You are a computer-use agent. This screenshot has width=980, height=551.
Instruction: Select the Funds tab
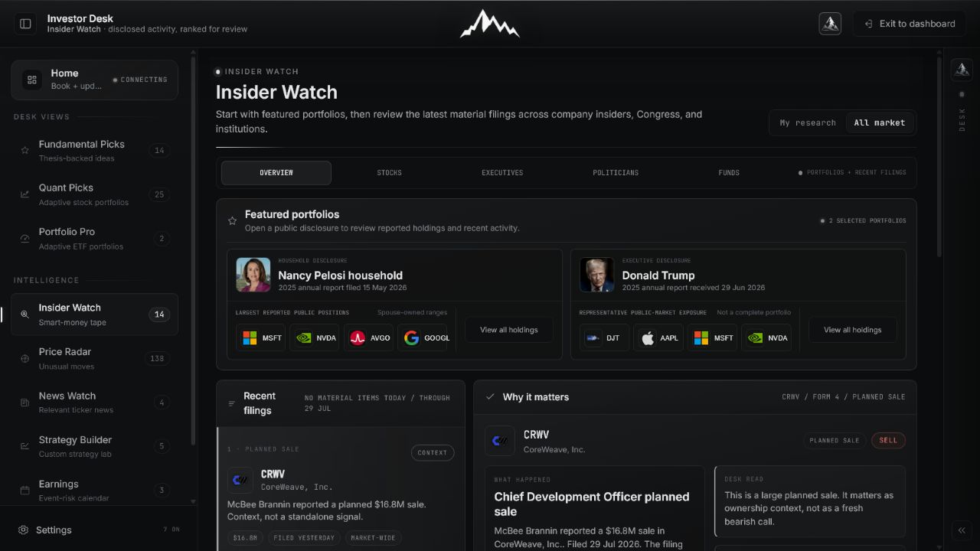pyautogui.click(x=729, y=173)
